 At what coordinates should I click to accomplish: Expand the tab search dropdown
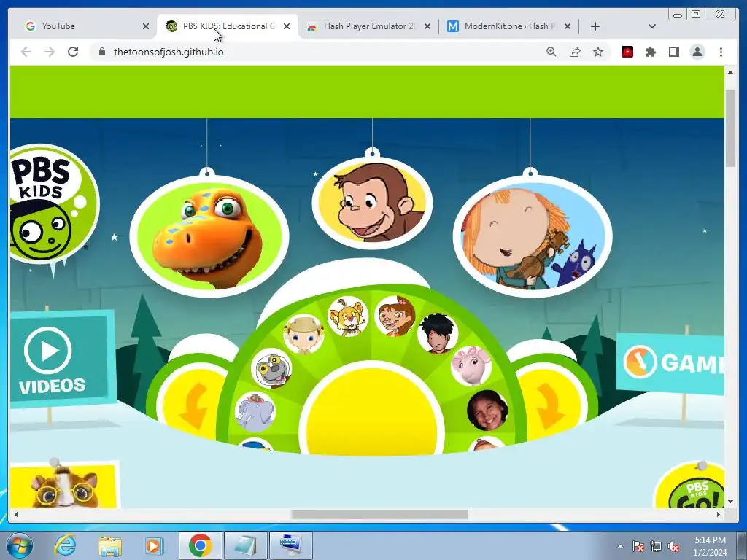coord(652,26)
